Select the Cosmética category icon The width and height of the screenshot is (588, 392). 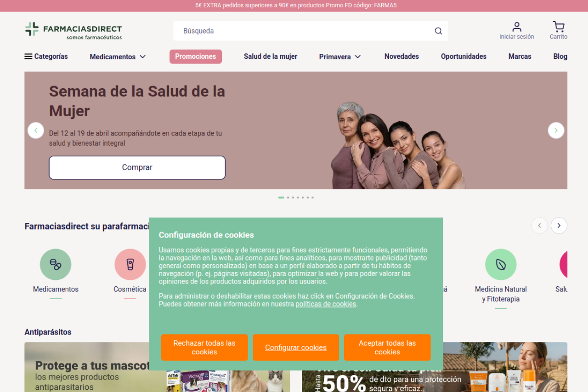130,265
